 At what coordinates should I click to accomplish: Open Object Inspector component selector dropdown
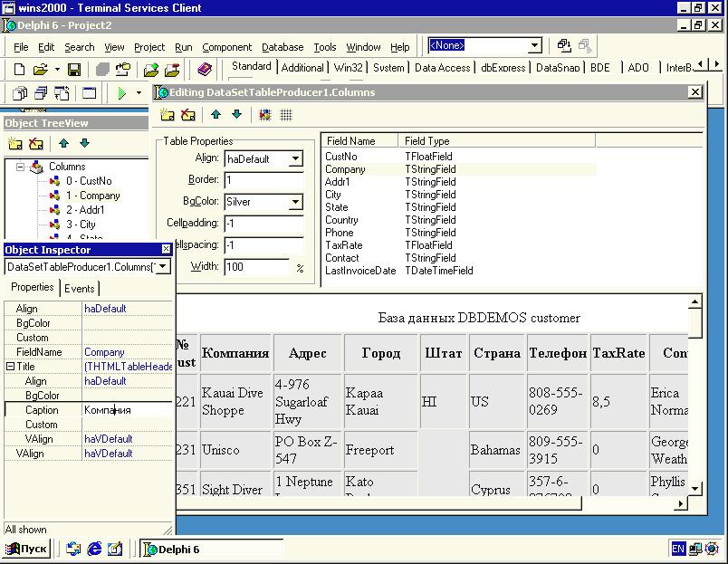tap(162, 267)
